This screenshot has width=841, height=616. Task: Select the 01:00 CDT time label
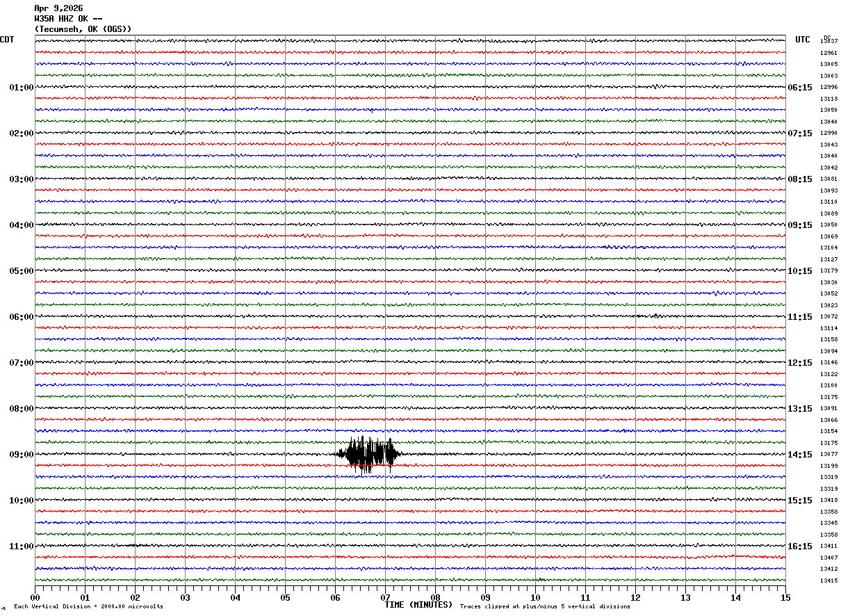[22, 88]
